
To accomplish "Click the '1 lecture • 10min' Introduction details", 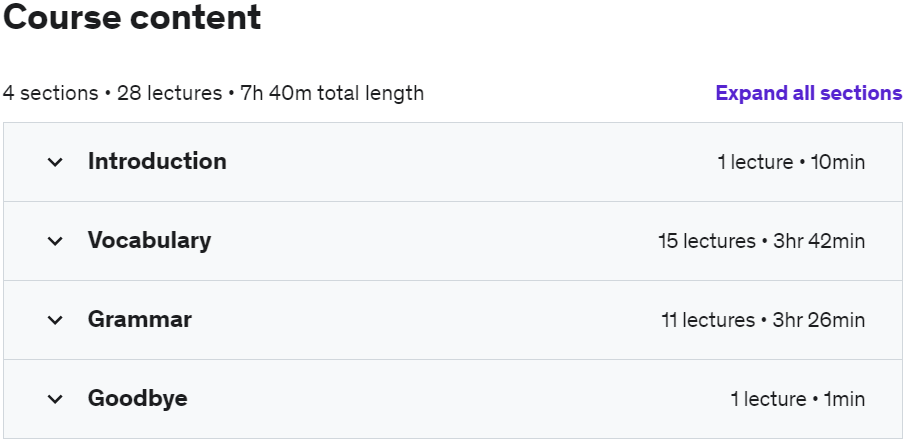I will pos(791,162).
